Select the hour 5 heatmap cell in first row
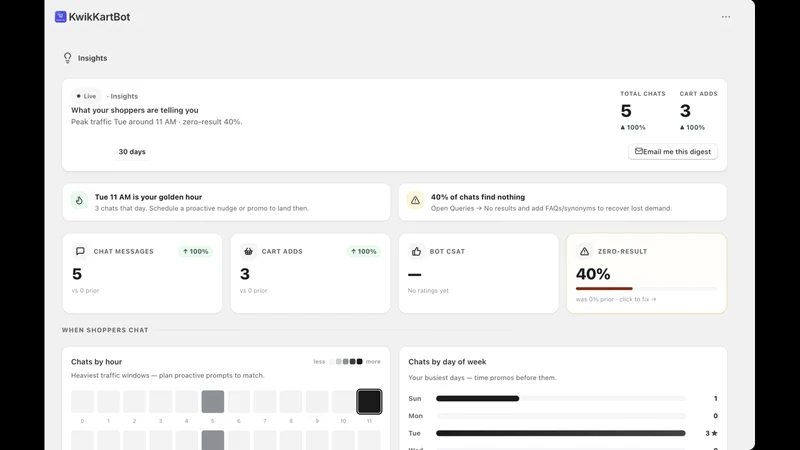The image size is (800, 450). [x=213, y=402]
